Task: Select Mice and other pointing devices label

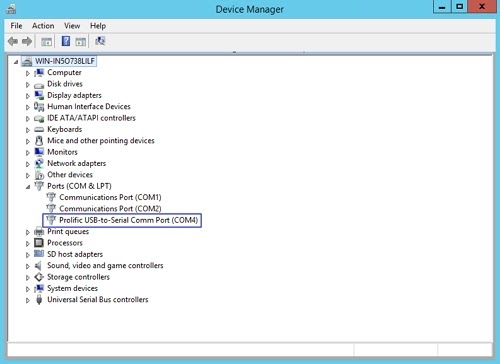Action: 101,141
